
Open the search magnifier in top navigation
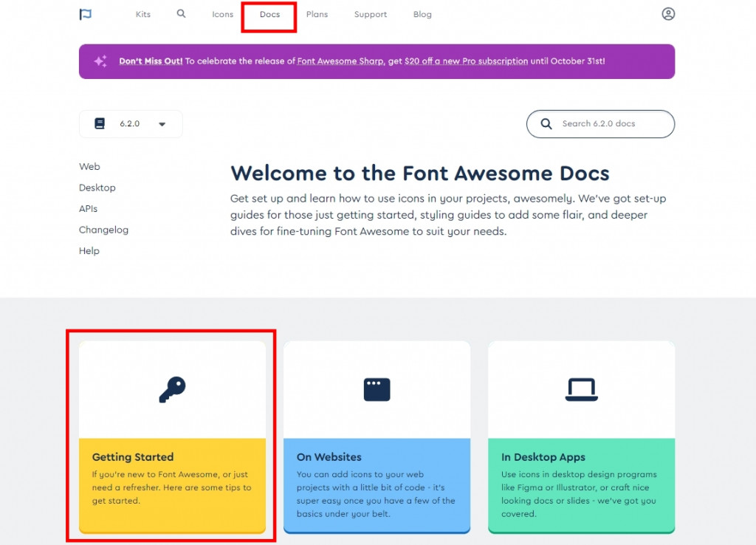[x=181, y=13]
